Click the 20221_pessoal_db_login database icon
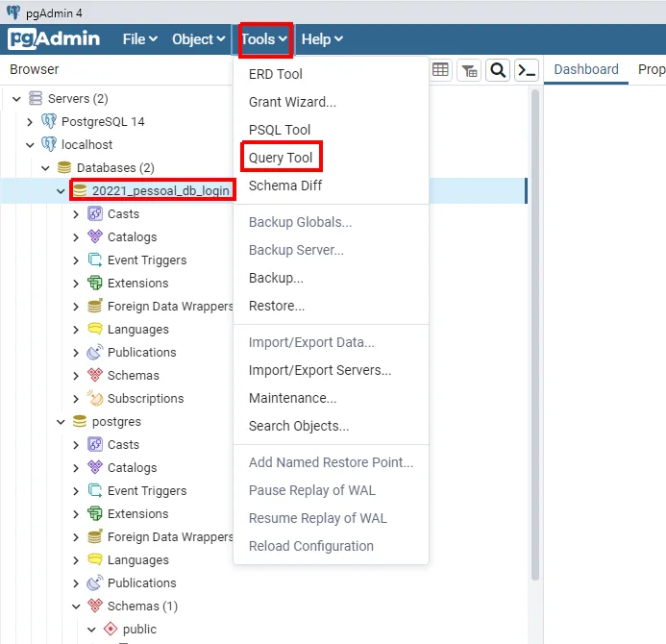The width and height of the screenshot is (666, 644). (80, 190)
